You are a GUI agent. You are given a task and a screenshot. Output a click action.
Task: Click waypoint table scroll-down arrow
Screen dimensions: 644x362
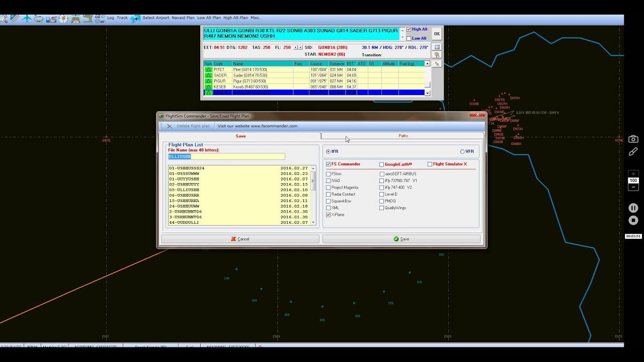[x=427, y=93]
